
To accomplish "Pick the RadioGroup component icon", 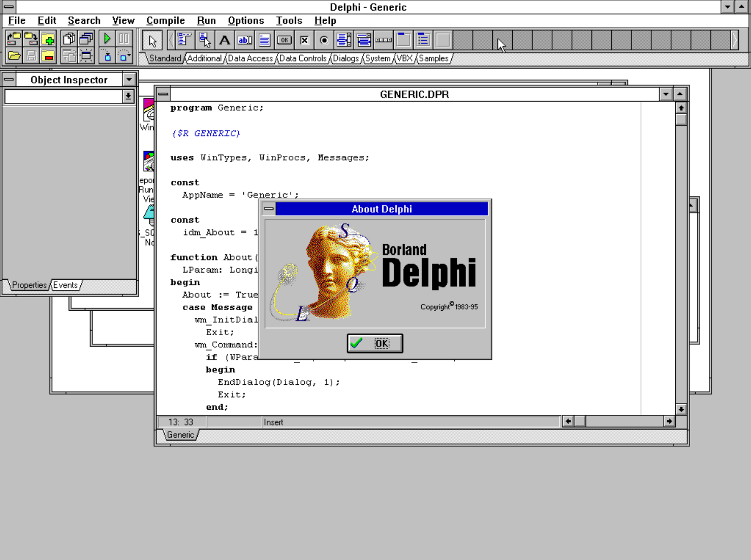I will point(423,40).
